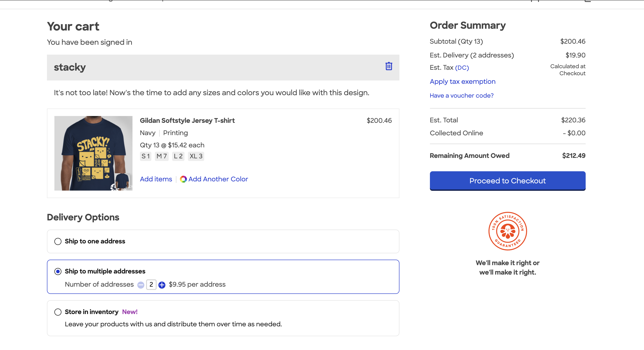Click the minus stepper to decrease address count
The image size is (644, 350).
coord(141,284)
